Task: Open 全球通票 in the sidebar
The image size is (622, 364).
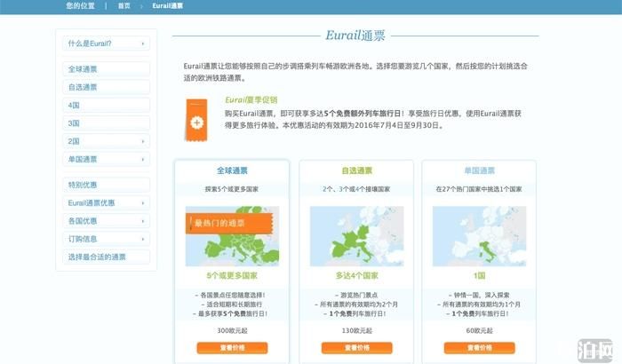Action: point(106,69)
